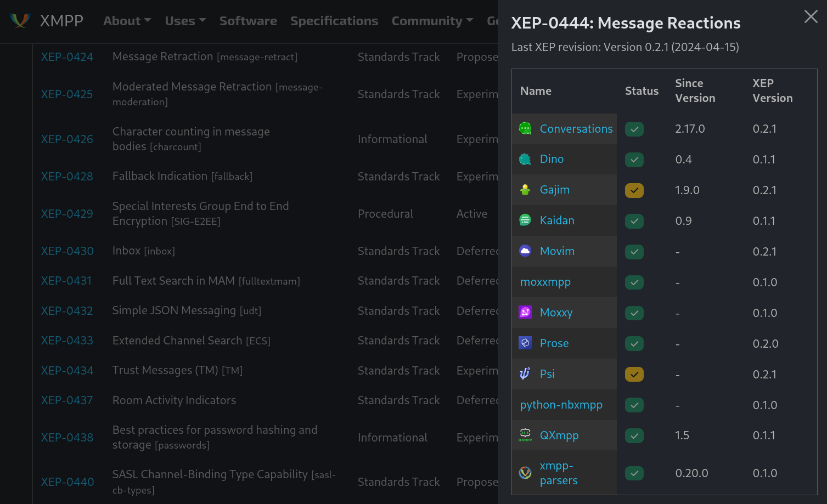Select the Prose client icon
827x504 pixels.
[525, 343]
